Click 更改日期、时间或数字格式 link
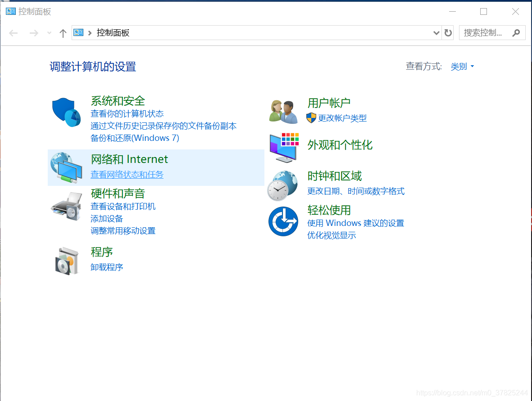This screenshot has height=401, width=532. [x=355, y=191]
